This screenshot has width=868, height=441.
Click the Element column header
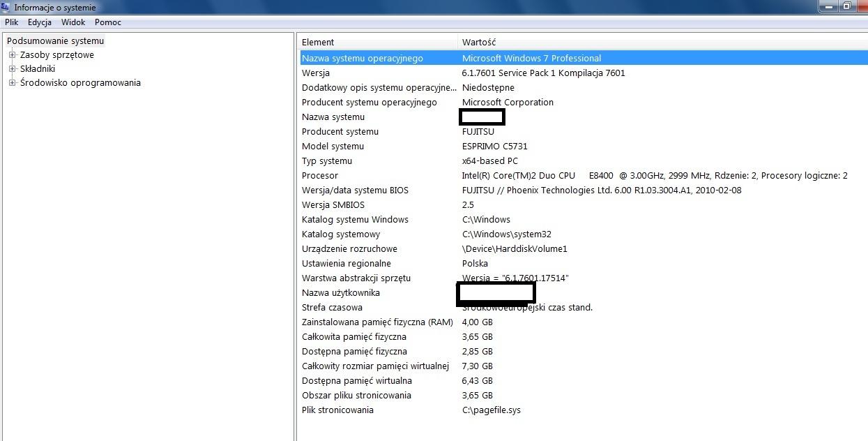pyautogui.click(x=376, y=43)
